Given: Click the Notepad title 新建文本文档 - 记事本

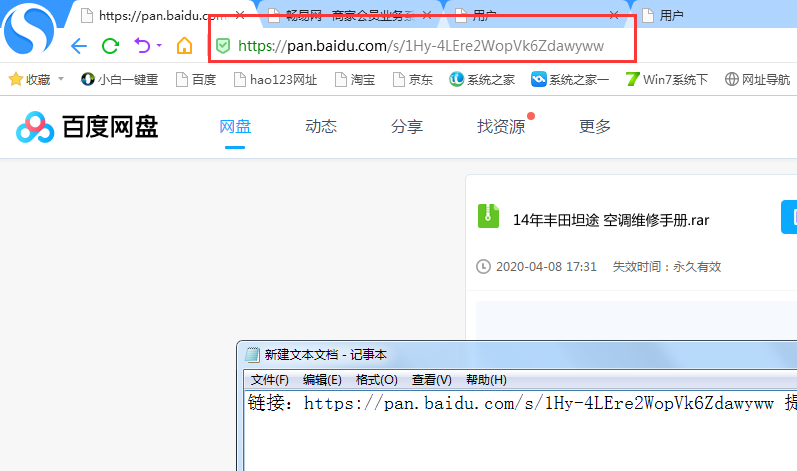Looking at the screenshot, I should coord(326,355).
